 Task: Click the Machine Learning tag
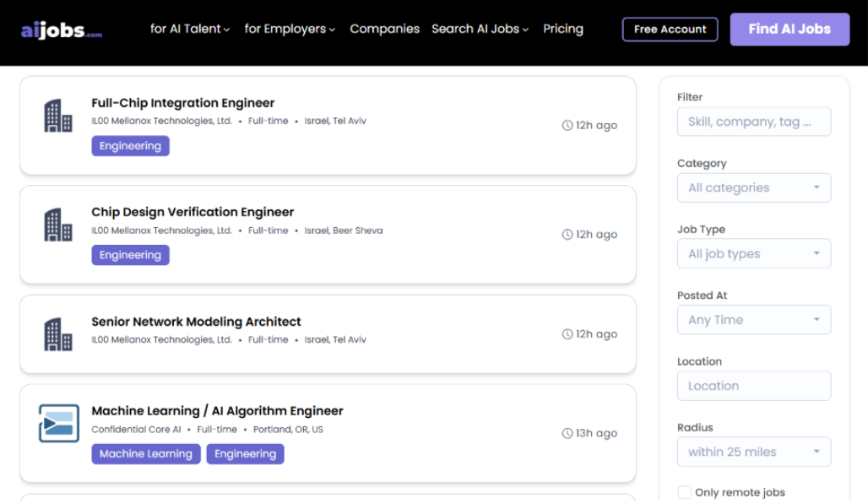click(x=146, y=453)
